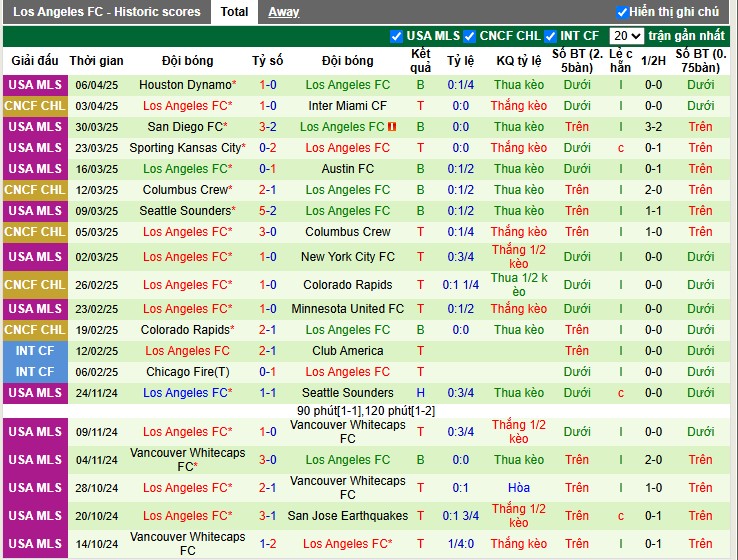Click the 5-2 score against Seattle Sounders
This screenshot has width=738, height=560.
(267, 211)
